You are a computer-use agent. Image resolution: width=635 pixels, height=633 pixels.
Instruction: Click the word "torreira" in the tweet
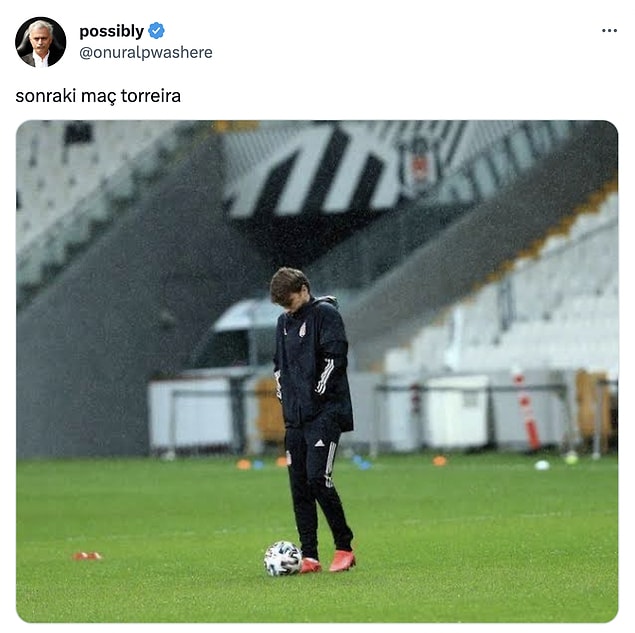[151, 96]
